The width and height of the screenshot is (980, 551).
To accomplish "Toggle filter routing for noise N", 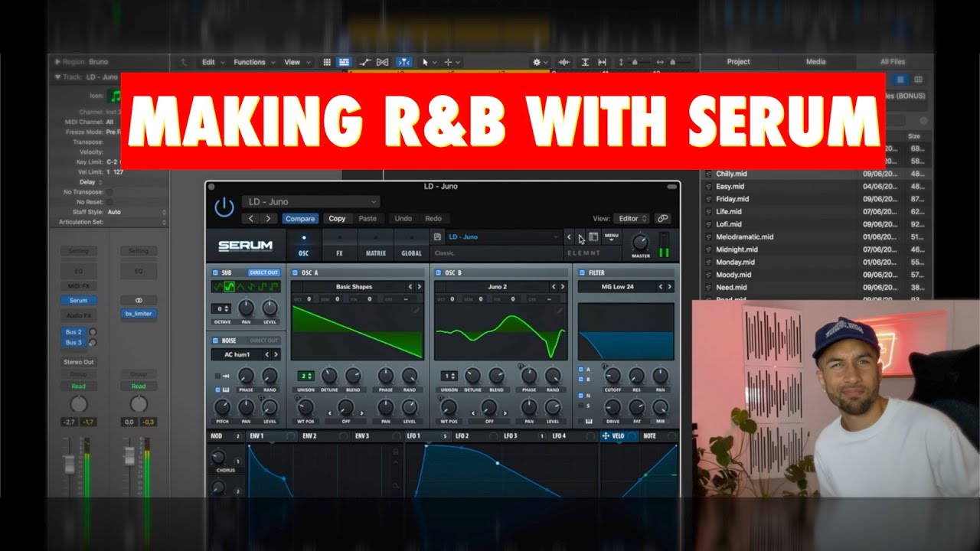I will (580, 396).
